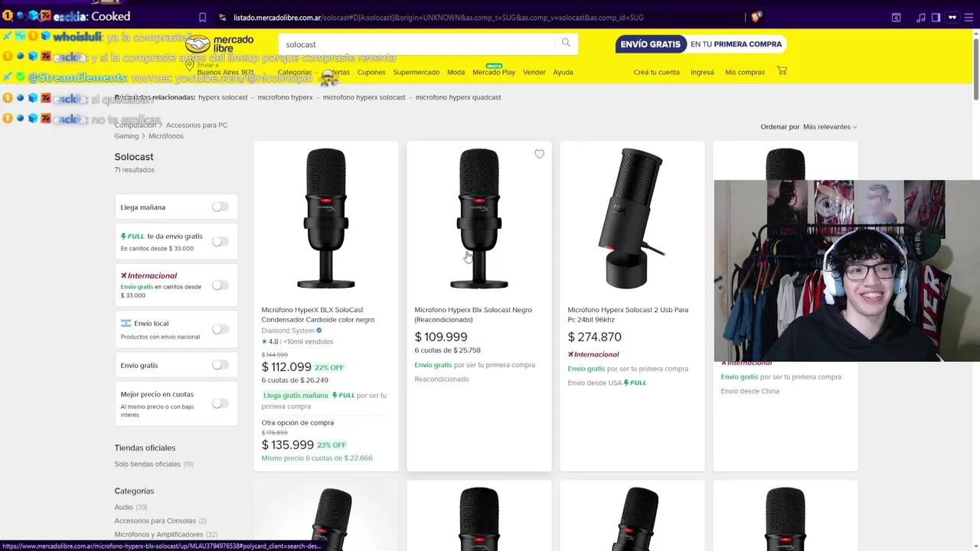The width and height of the screenshot is (980, 551).
Task: Open Supermercado in the navigation bar
Action: click(x=416, y=72)
